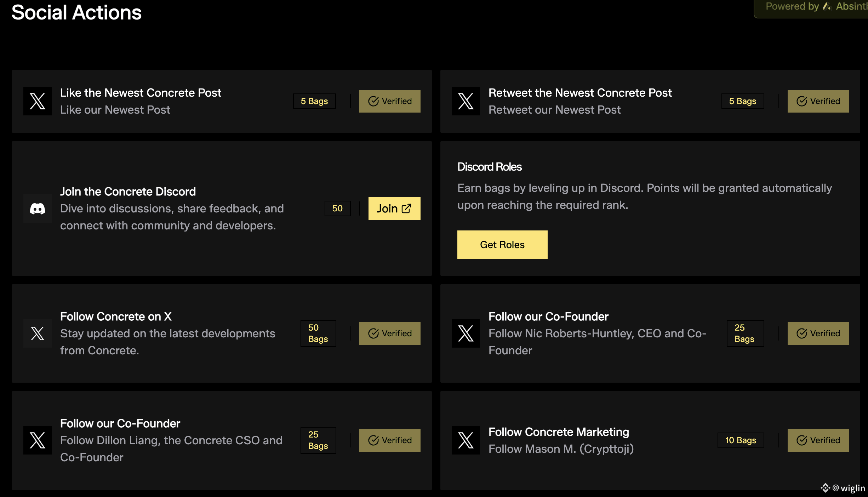Click Verified button for Follow Concrete on X
Screen dimensions: 868x497
[x=390, y=333]
